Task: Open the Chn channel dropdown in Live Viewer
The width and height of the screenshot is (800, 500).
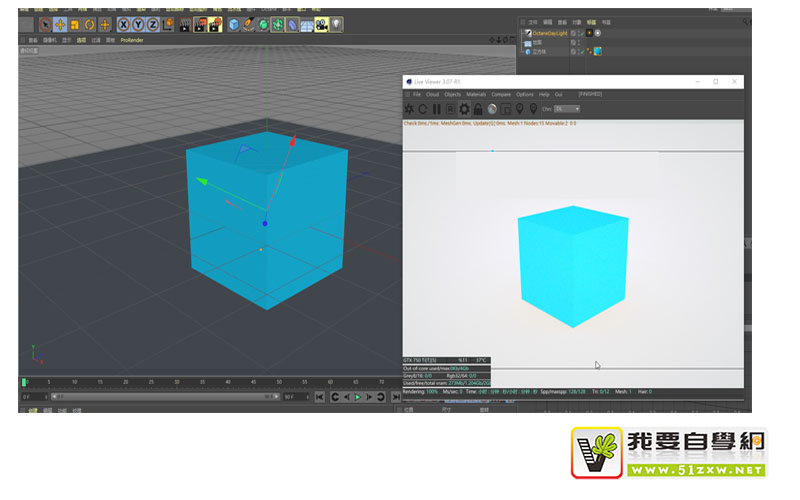Action: [566, 108]
